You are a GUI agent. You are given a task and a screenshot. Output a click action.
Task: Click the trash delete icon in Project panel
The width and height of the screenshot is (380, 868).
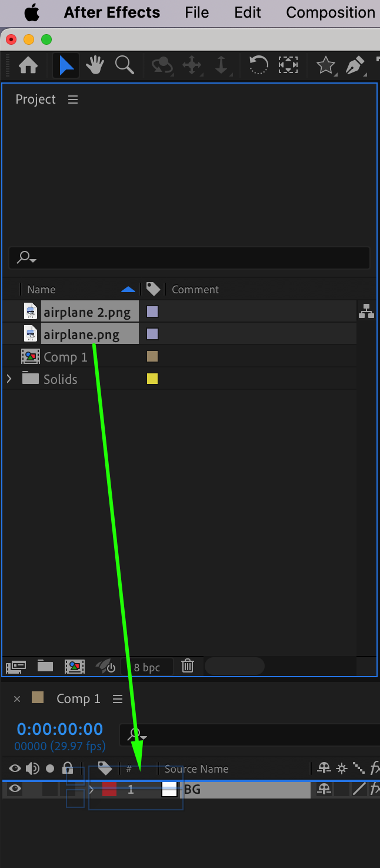pos(188,666)
